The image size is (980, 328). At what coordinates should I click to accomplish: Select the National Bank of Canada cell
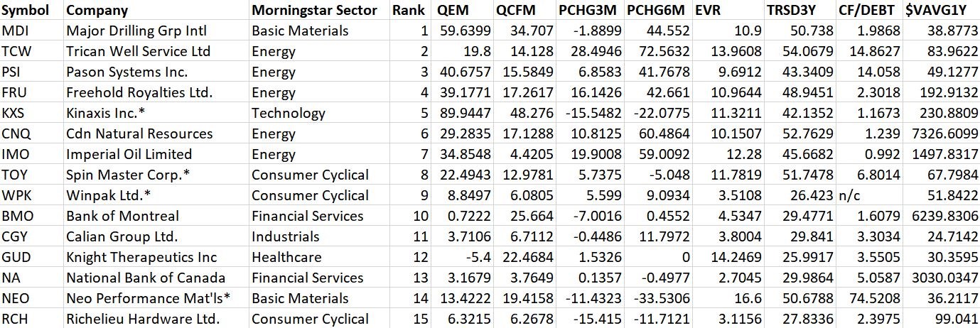pos(146,278)
